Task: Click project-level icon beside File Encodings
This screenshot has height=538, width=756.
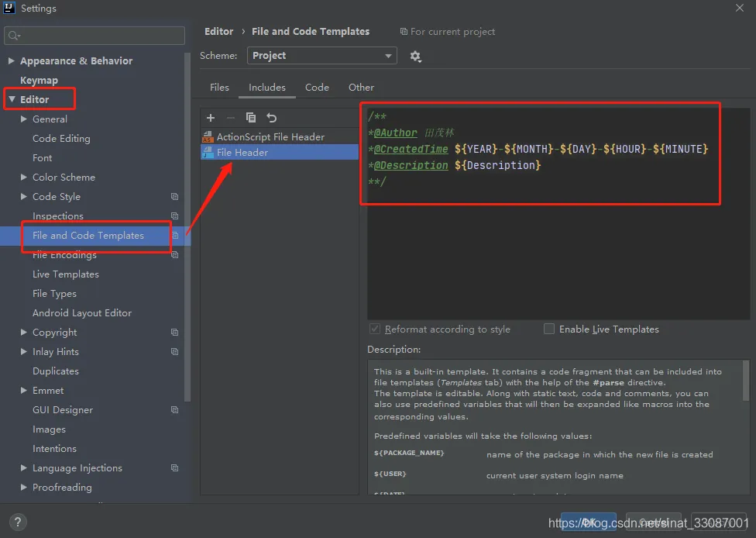Action: pyautogui.click(x=174, y=255)
